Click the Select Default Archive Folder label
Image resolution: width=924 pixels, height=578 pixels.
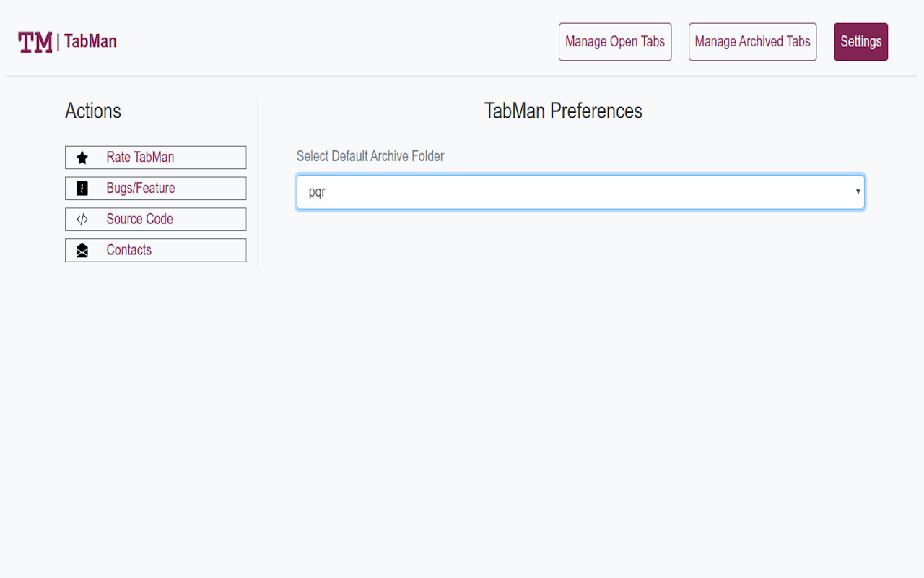click(x=370, y=156)
